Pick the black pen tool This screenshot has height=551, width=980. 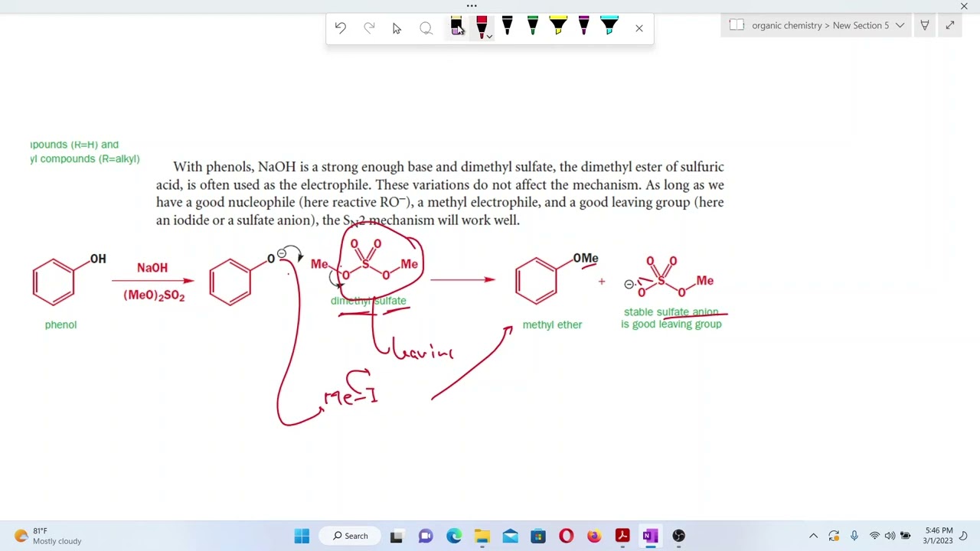pyautogui.click(x=507, y=27)
